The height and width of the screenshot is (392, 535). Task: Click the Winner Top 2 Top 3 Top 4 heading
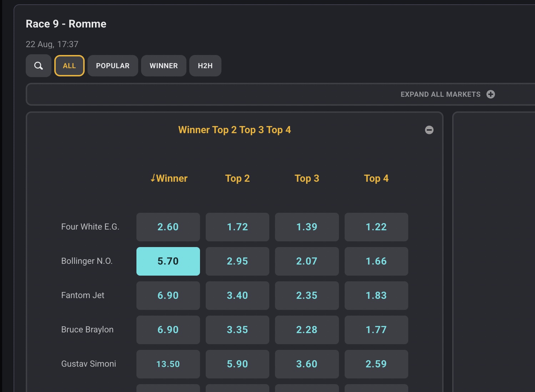(235, 130)
